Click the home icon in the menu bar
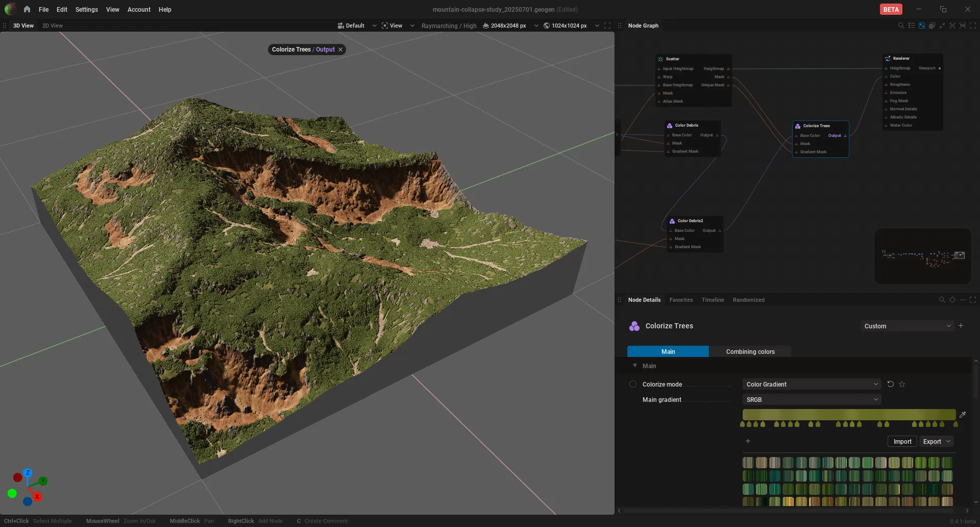The height and width of the screenshot is (527, 980). click(27, 9)
